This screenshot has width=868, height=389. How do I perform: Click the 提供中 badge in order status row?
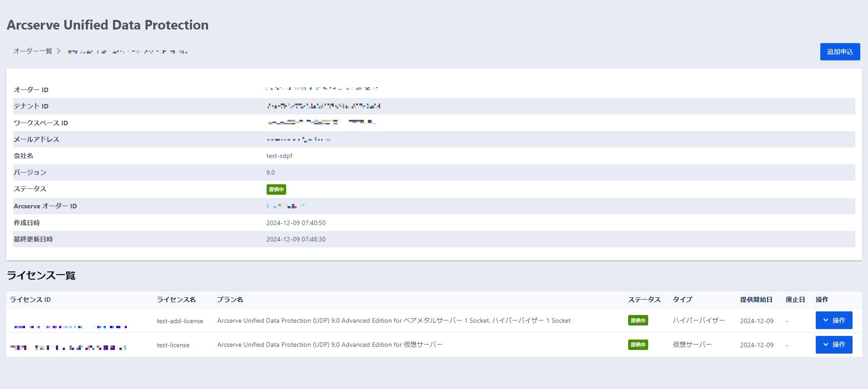coord(276,189)
